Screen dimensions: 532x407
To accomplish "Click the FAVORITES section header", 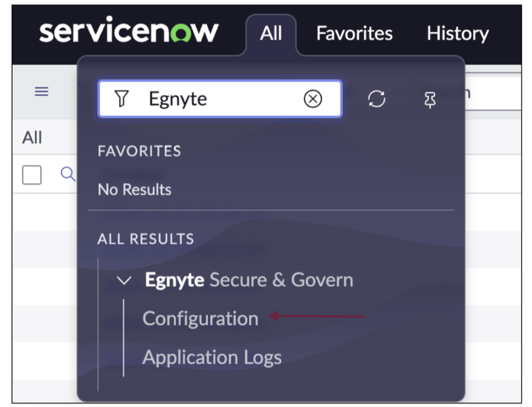I will point(139,151).
